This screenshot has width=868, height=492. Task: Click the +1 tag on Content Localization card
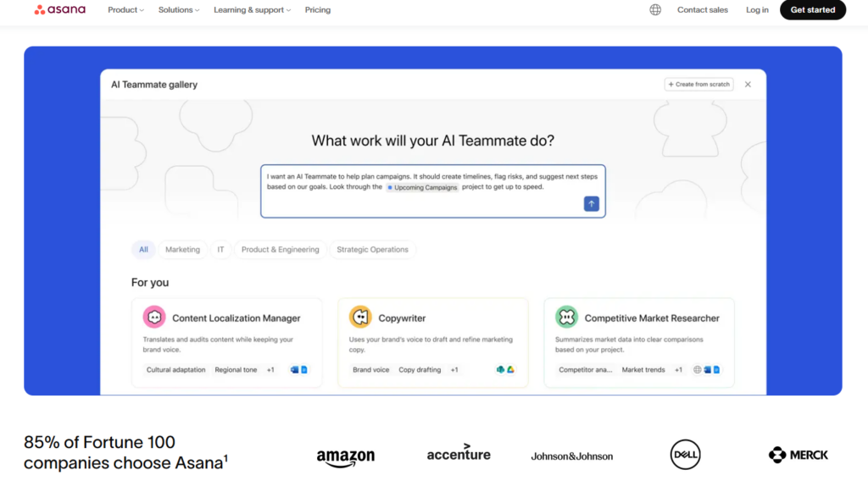point(270,370)
